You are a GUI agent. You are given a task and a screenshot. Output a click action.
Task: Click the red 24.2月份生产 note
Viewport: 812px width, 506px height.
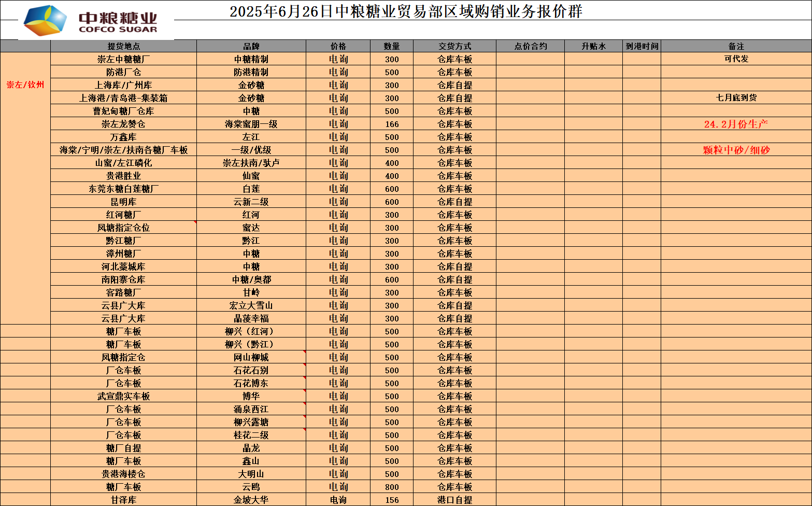point(736,124)
